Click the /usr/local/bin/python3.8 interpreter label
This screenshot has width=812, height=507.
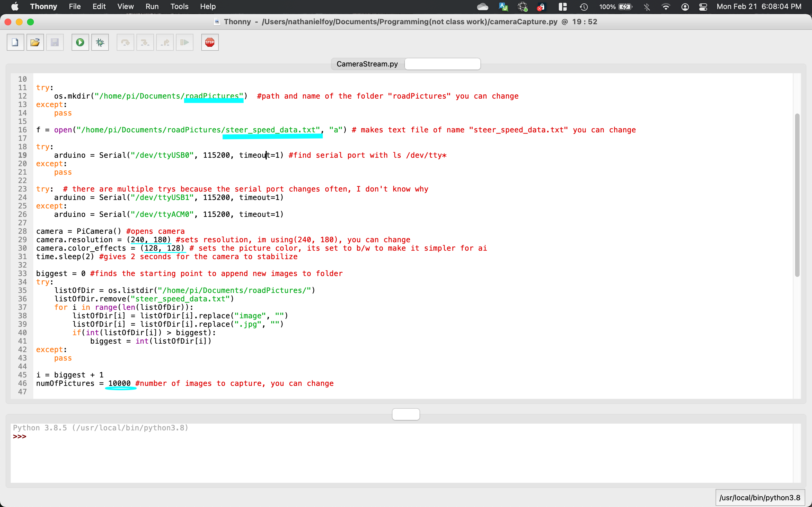(760, 498)
